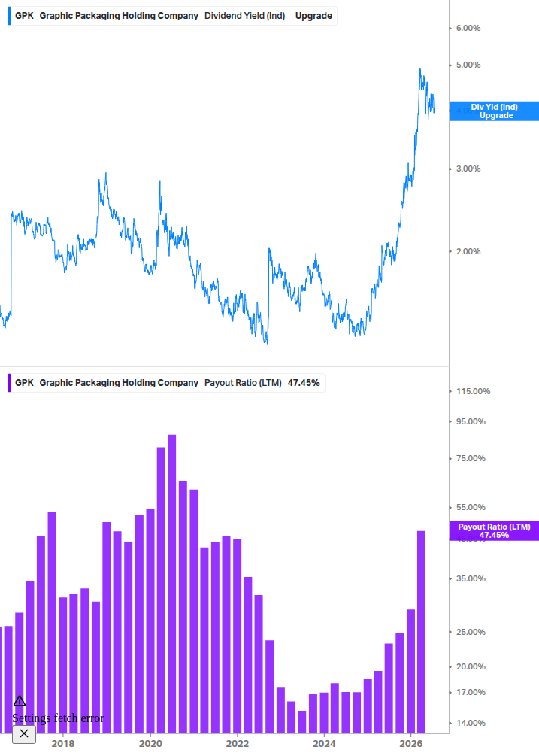
Task: Click Graphic Packaging Holding Company name in top legend
Action: point(119,16)
